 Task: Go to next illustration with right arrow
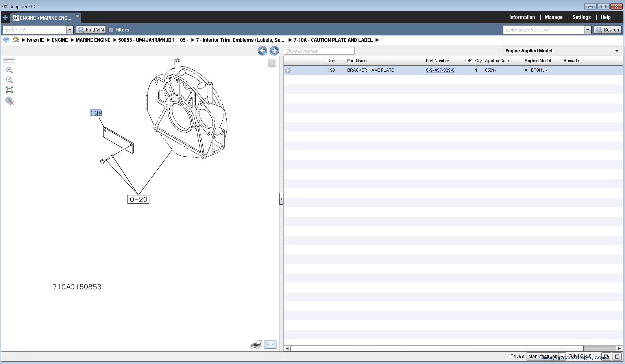tap(274, 51)
